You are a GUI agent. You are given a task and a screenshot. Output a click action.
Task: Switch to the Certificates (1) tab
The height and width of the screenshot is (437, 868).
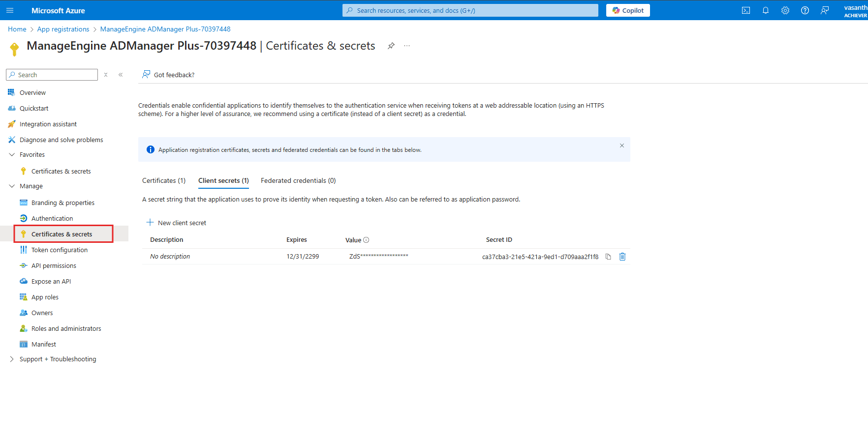coord(164,181)
